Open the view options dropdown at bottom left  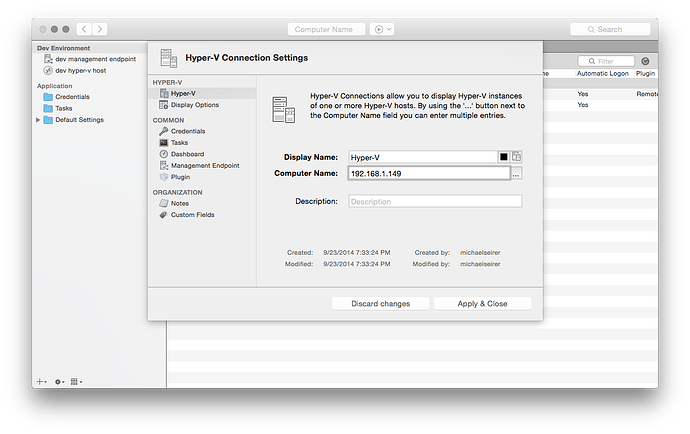77,381
